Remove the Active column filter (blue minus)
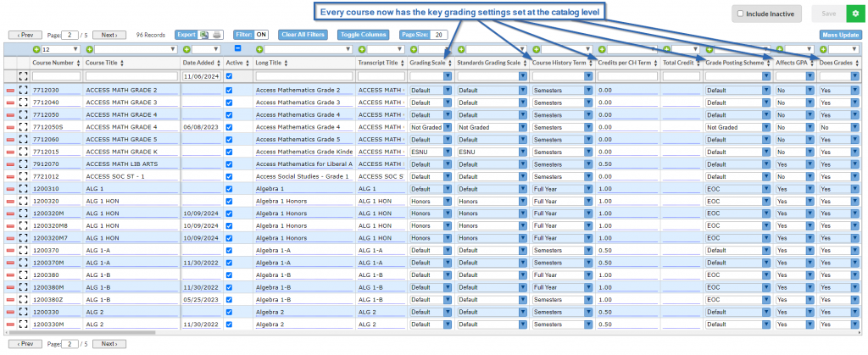The image size is (868, 355). tap(237, 49)
